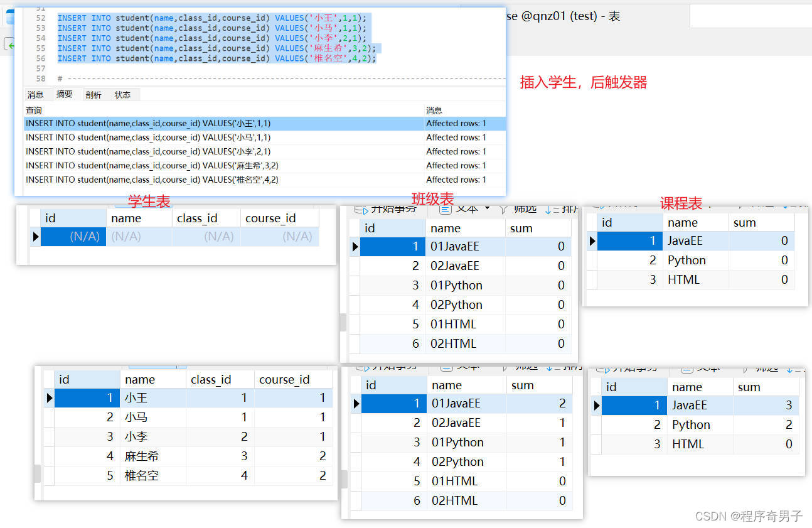The height and width of the screenshot is (528, 812).
Task: Select the summary row for VALUES('麻生希',3,2)
Action: coord(265,166)
